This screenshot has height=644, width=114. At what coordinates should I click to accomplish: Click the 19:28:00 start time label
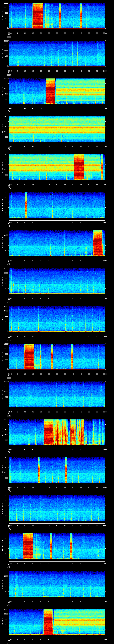9,260
